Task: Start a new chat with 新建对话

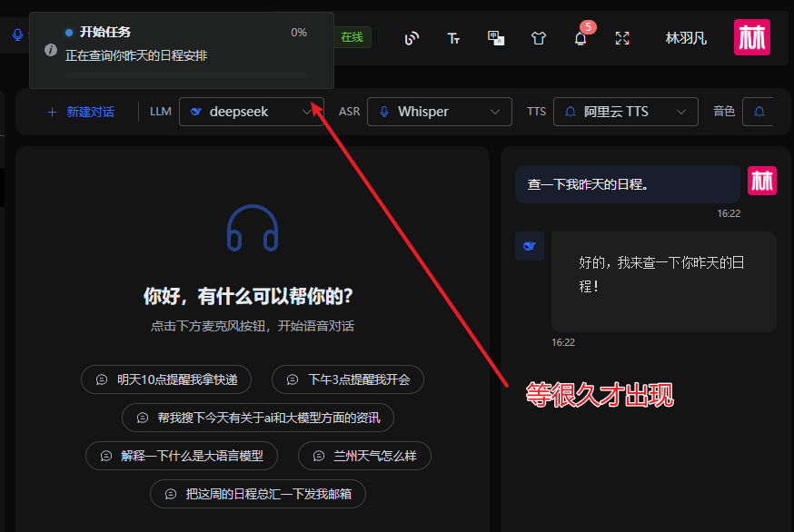Action: [x=81, y=112]
